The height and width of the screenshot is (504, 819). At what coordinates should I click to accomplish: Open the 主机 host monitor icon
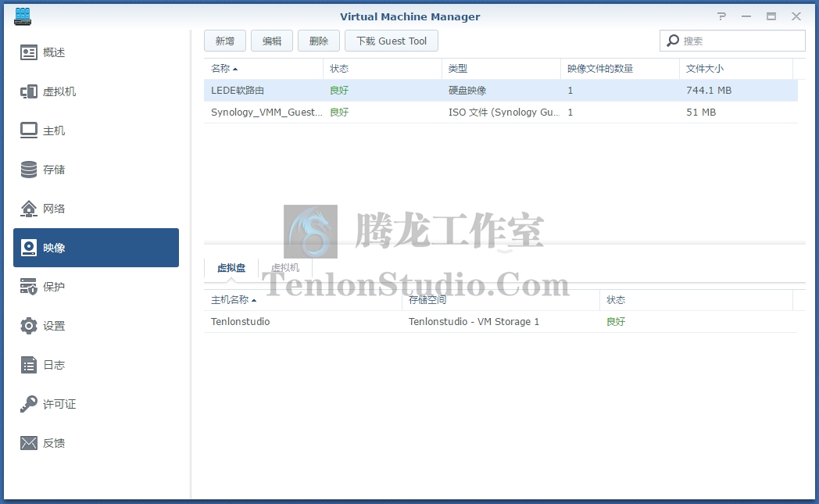[29, 130]
